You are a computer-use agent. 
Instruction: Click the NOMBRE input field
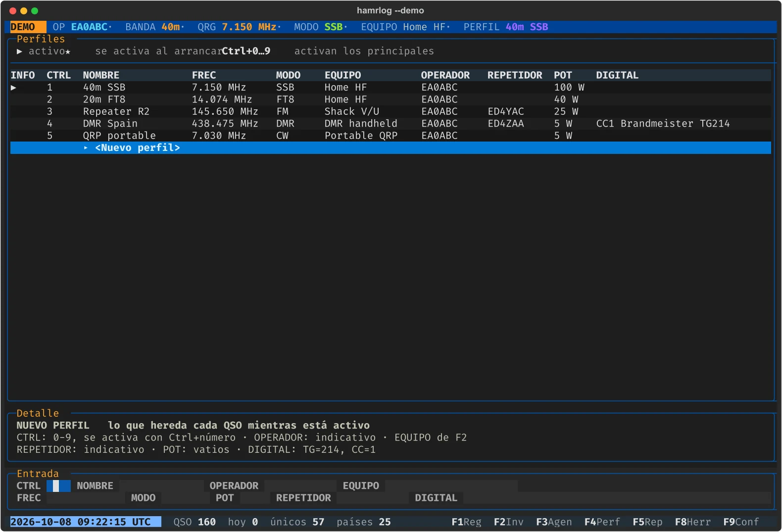point(161,486)
